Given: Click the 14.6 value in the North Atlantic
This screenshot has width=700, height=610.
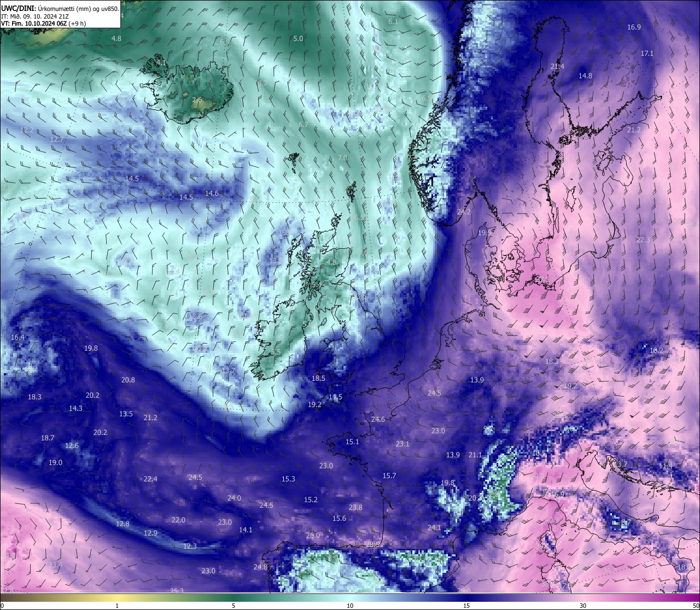Looking at the screenshot, I should pyautogui.click(x=212, y=193).
